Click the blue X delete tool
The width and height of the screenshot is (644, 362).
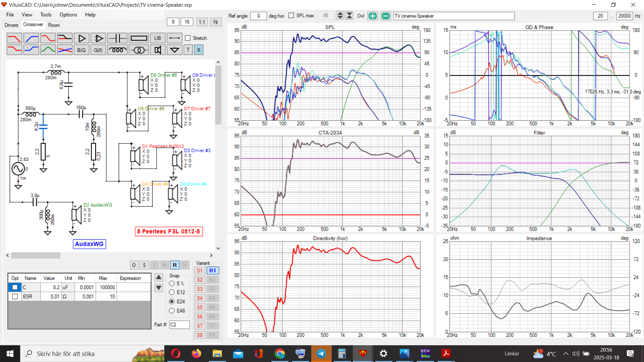tap(199, 50)
